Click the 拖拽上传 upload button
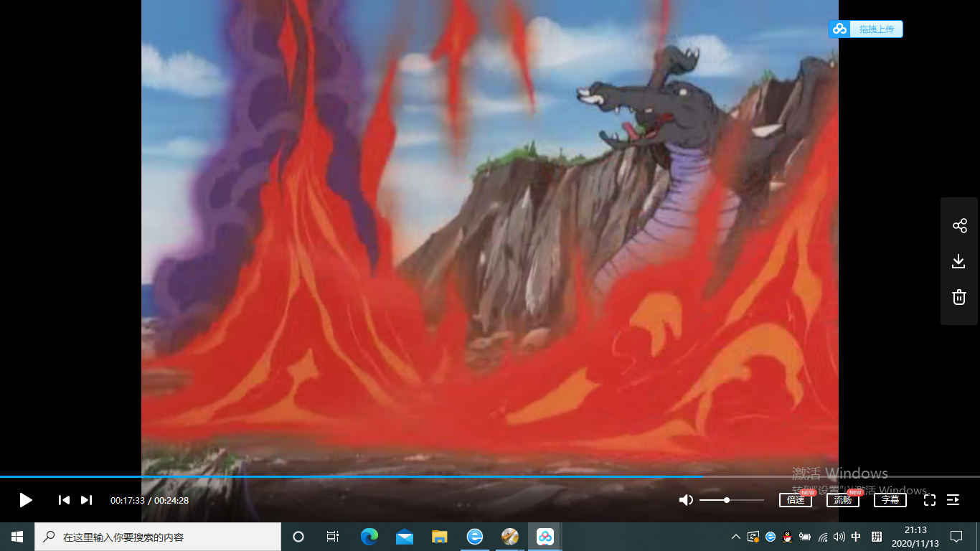This screenshot has height=551, width=980. (866, 29)
